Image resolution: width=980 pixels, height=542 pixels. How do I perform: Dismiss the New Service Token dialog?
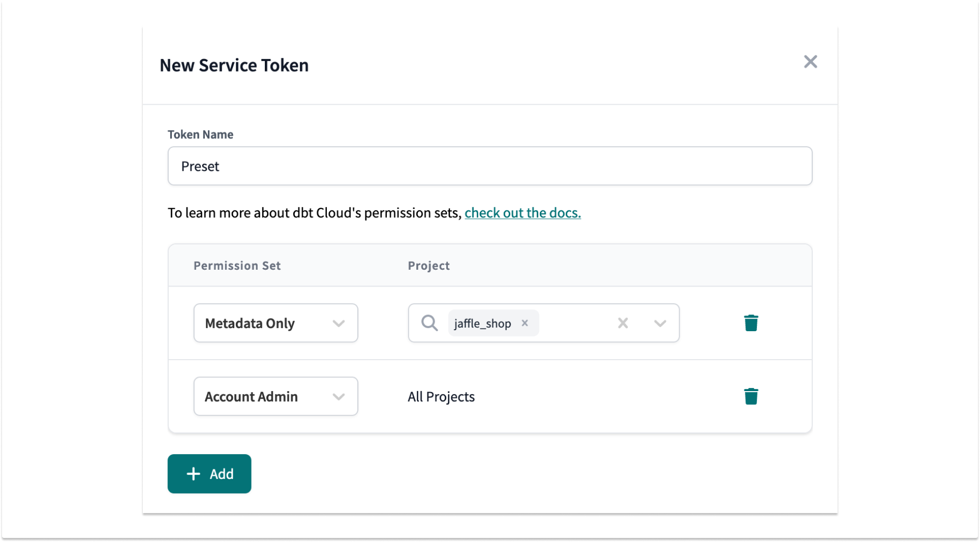click(811, 61)
